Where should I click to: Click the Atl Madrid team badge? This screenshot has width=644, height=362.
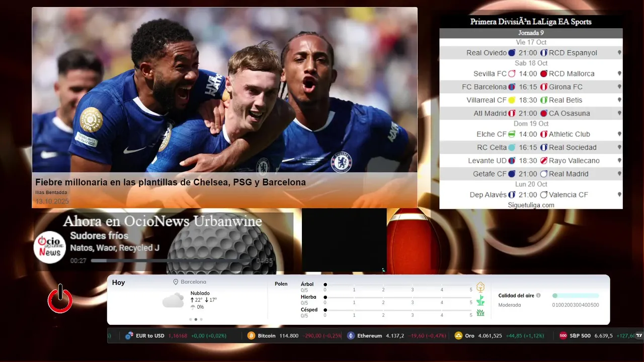click(512, 114)
